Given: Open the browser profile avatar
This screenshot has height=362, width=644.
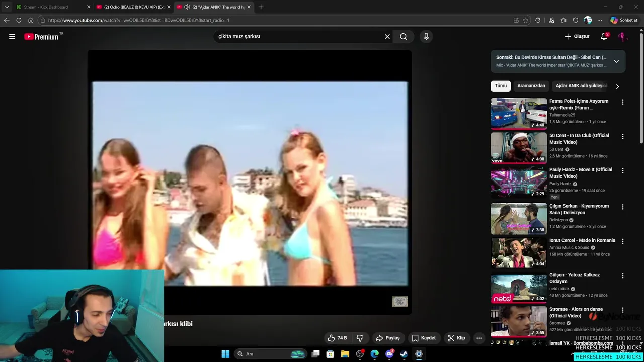Looking at the screenshot, I should [588, 20].
